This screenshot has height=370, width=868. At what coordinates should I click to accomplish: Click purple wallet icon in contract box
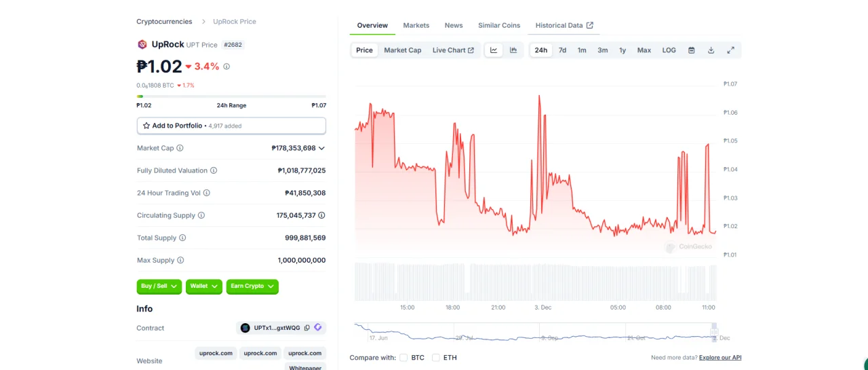tap(318, 328)
